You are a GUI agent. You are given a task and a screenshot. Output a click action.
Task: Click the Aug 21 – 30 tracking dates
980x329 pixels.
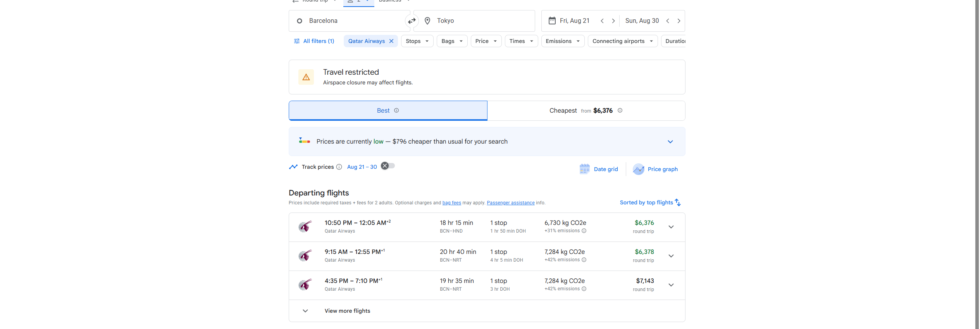click(362, 167)
